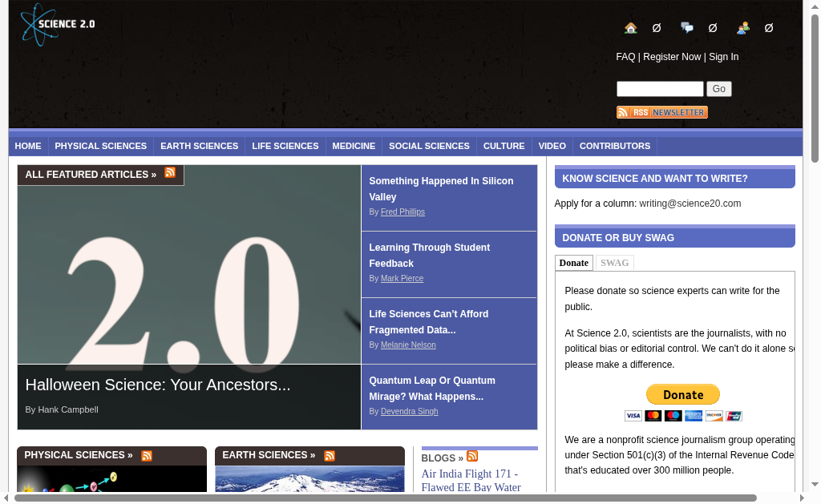
Task: Click RSS icon beside All Featured Articles
Action: click(170, 173)
